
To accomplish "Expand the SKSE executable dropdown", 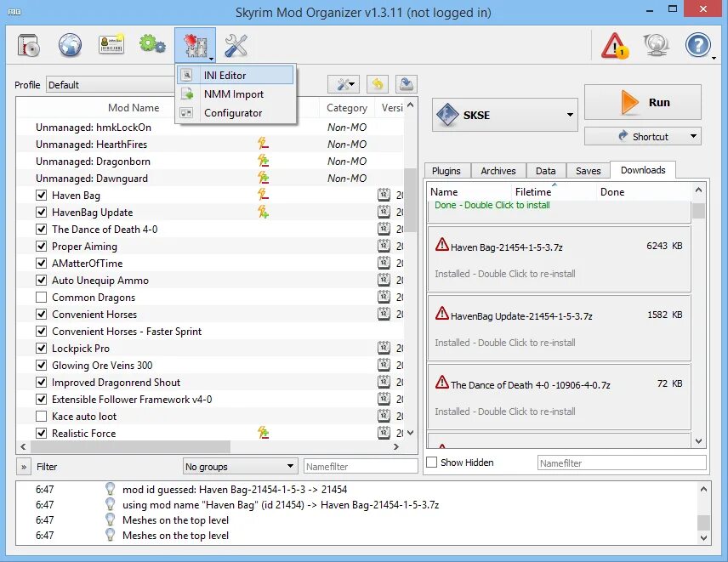I will [x=570, y=115].
